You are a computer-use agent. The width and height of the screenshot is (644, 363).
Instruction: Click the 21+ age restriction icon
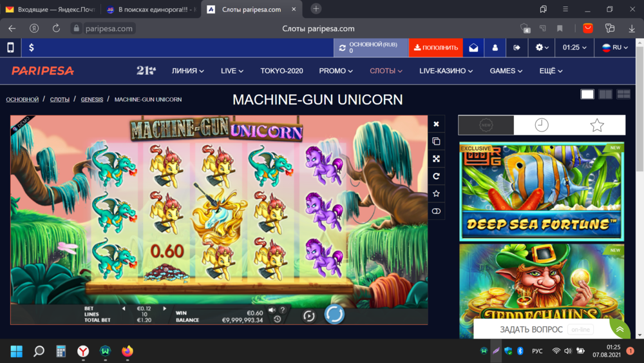146,71
